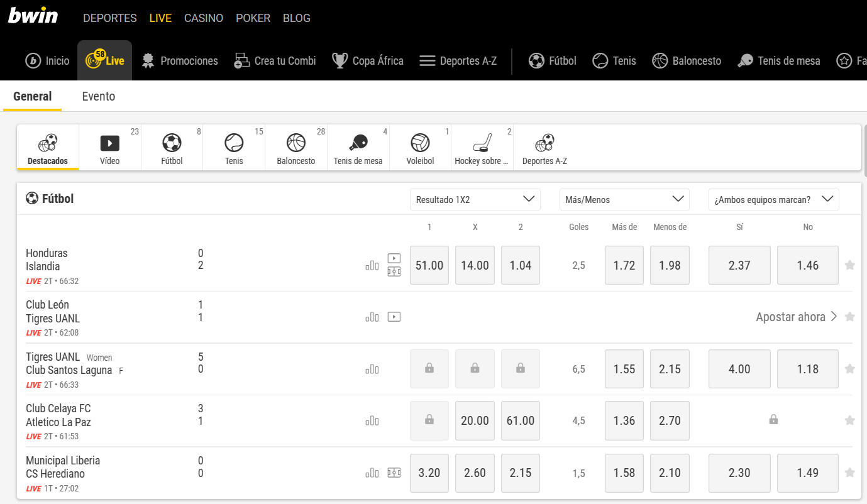This screenshot has height=504, width=867.
Task: Select Sí at 4.00 for Tigres Women
Action: 739,369
